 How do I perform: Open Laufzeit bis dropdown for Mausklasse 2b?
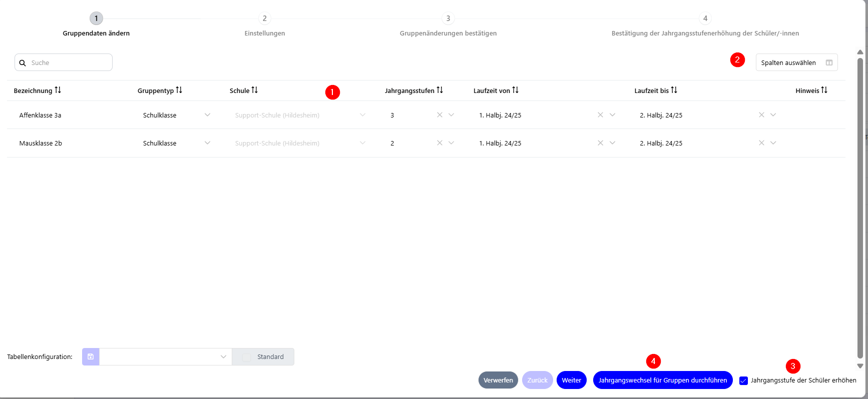click(x=773, y=143)
